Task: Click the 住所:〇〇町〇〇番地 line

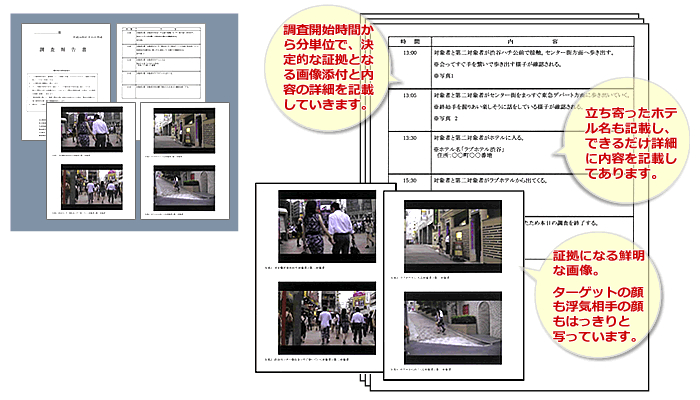Action: pyautogui.click(x=465, y=156)
